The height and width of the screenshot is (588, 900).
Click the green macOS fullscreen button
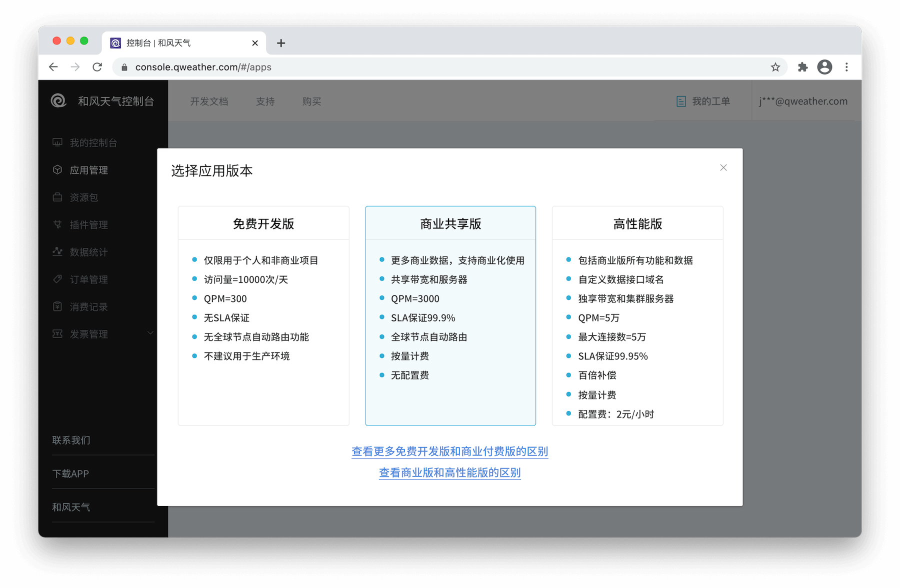pos(84,41)
